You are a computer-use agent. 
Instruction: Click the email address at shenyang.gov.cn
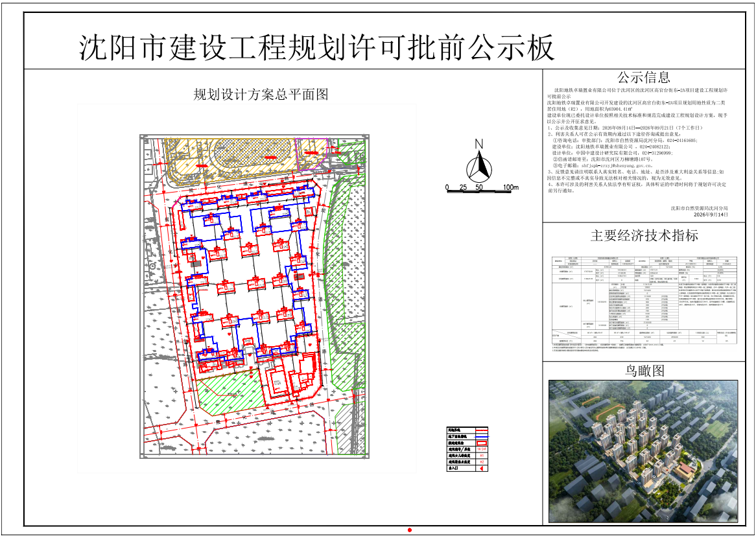pyautogui.click(x=616, y=165)
